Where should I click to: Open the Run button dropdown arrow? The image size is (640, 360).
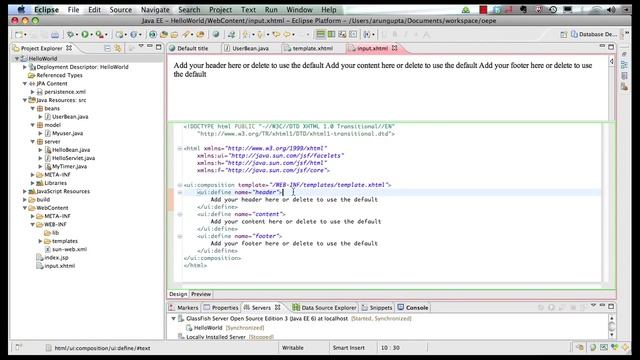(91, 35)
